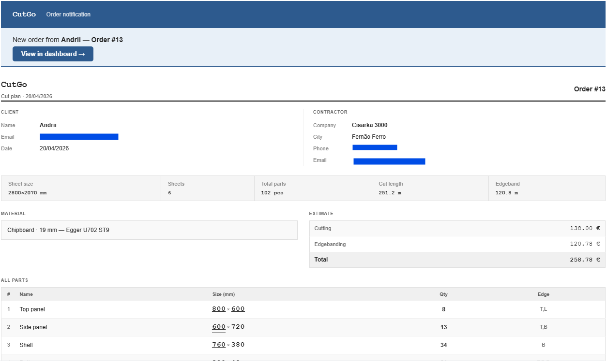Select the Total parts value 102 pcs
This screenshot has width=607, height=364.
[x=272, y=193]
